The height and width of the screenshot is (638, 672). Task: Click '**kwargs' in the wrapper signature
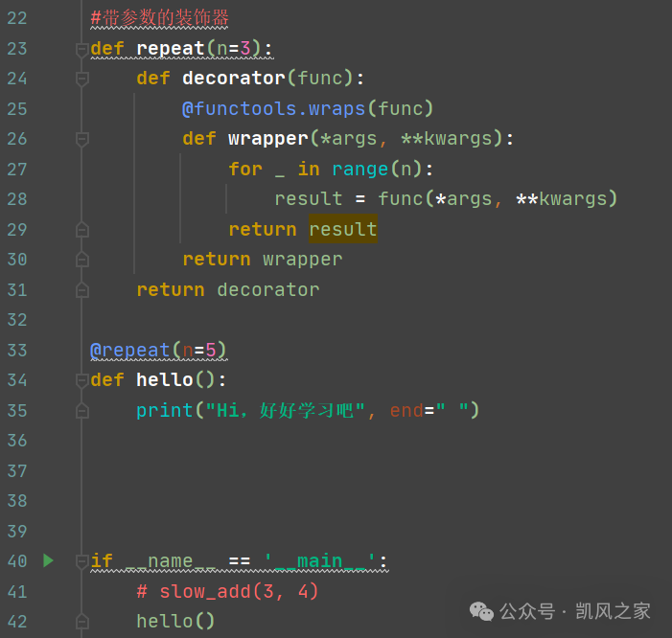coord(446,139)
